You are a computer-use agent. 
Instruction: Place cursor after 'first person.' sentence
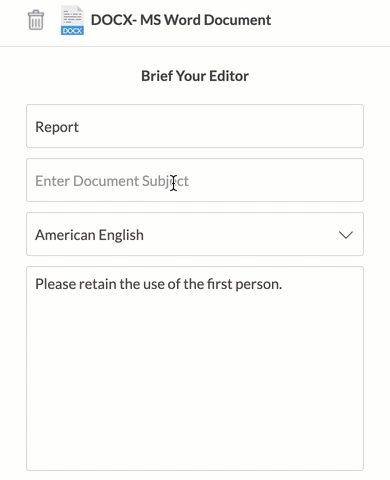pyautogui.click(x=283, y=284)
